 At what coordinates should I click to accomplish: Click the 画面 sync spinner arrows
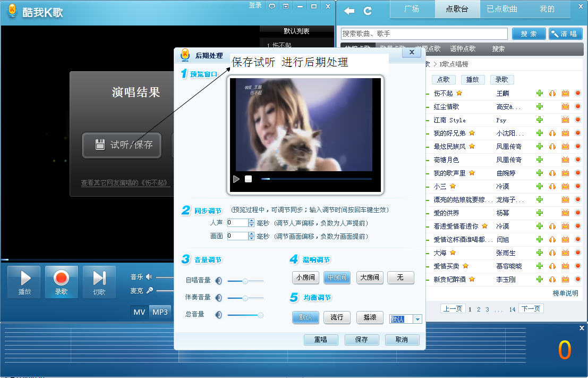(x=251, y=236)
